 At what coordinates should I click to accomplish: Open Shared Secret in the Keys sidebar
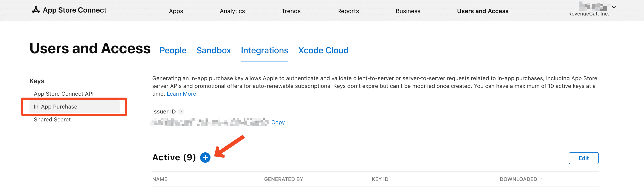click(52, 119)
